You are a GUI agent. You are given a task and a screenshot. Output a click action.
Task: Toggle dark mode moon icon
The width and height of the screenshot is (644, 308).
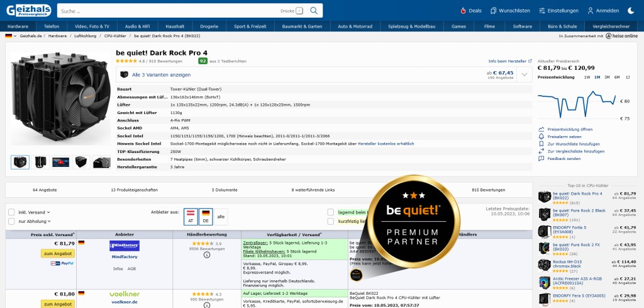click(x=631, y=11)
